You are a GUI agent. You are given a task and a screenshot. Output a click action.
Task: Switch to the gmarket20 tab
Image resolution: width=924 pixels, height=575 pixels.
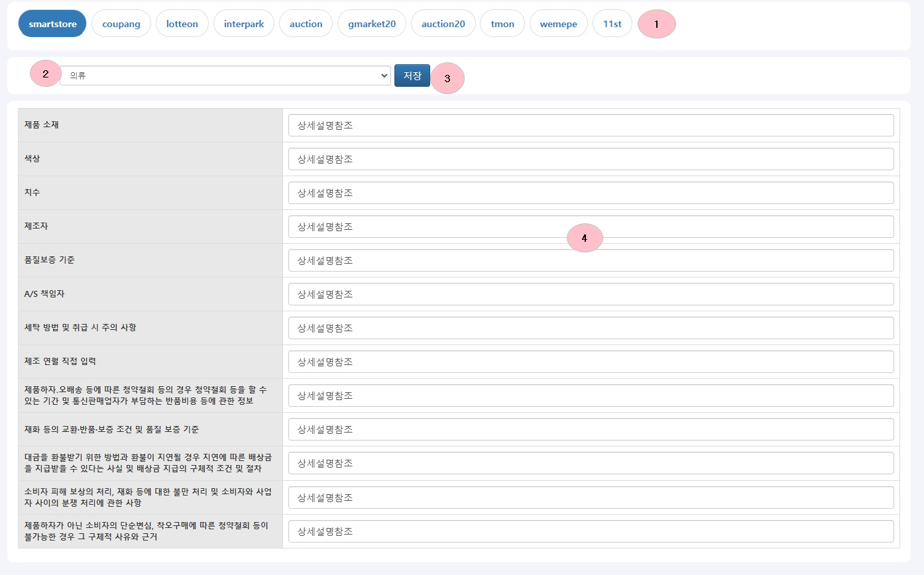coord(372,24)
